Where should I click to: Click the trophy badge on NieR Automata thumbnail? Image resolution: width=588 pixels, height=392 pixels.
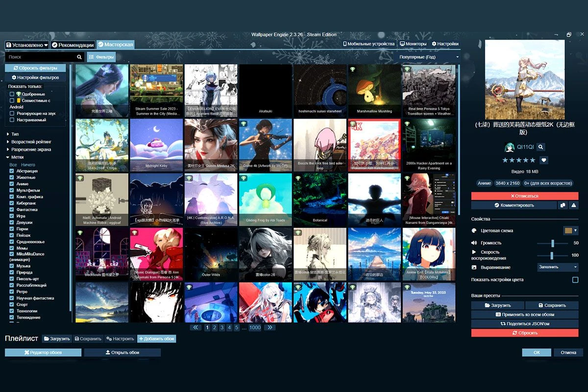click(80, 178)
